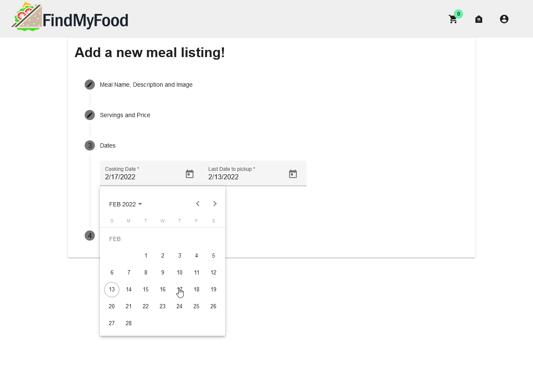Go to next month in calendar

[x=215, y=204]
